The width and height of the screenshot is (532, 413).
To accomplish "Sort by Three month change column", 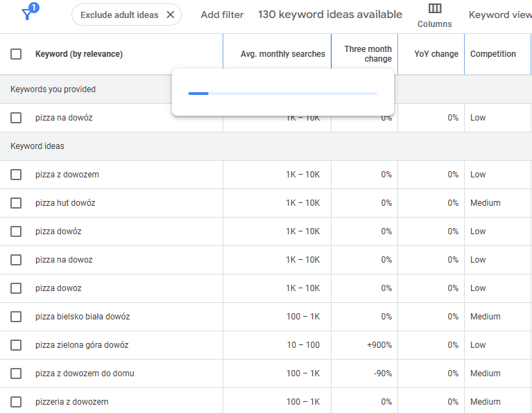I will [368, 54].
